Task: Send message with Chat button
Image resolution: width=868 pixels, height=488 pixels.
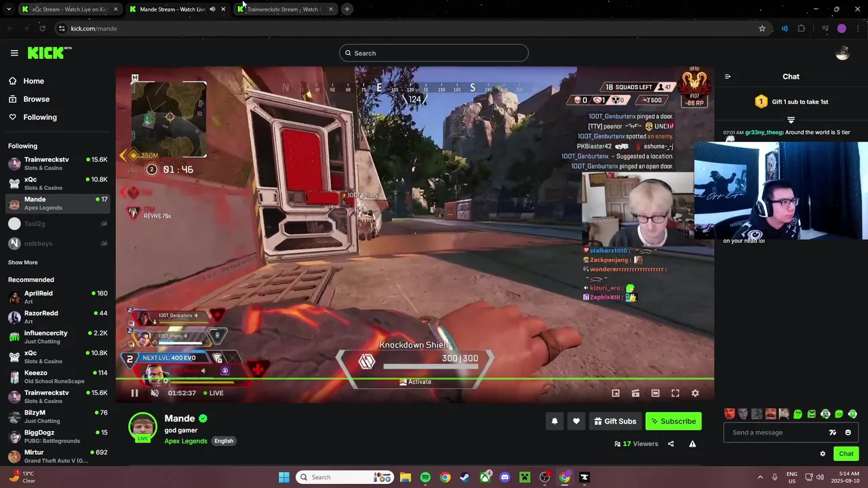Action: pyautogui.click(x=846, y=453)
